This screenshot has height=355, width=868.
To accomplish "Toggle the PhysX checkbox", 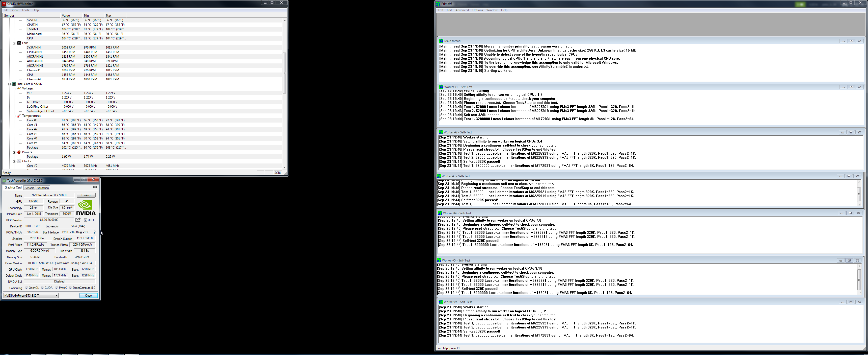I will (57, 288).
